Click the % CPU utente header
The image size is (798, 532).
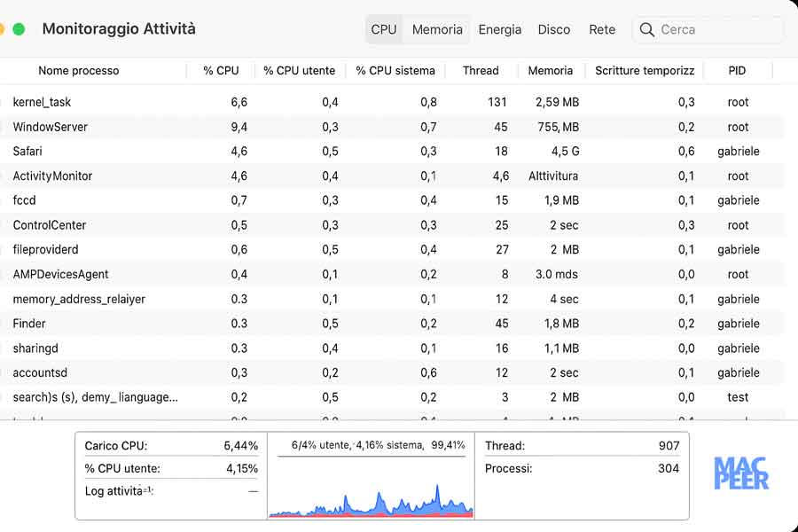297,70
